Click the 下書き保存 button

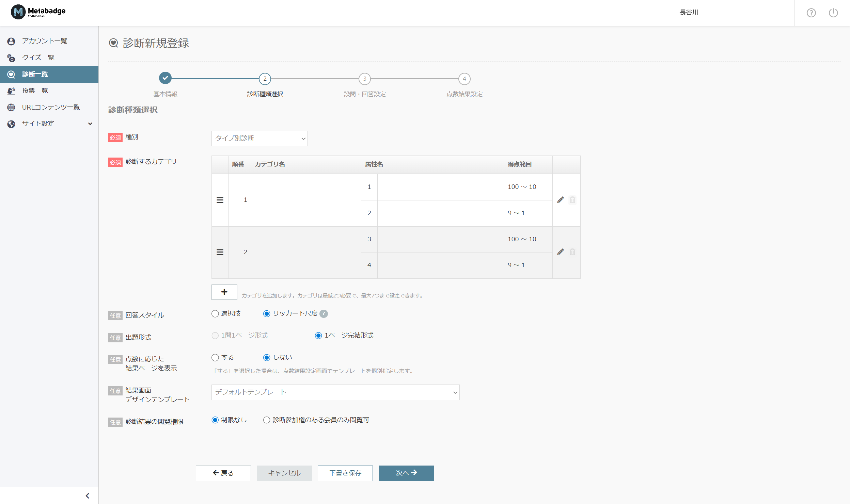point(345,473)
